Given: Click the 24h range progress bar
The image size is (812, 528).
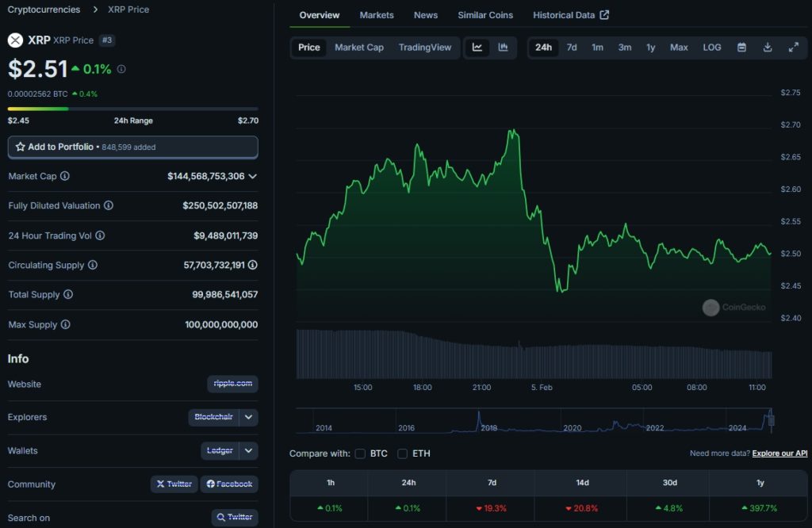Looking at the screenshot, I should pyautogui.click(x=132, y=109).
